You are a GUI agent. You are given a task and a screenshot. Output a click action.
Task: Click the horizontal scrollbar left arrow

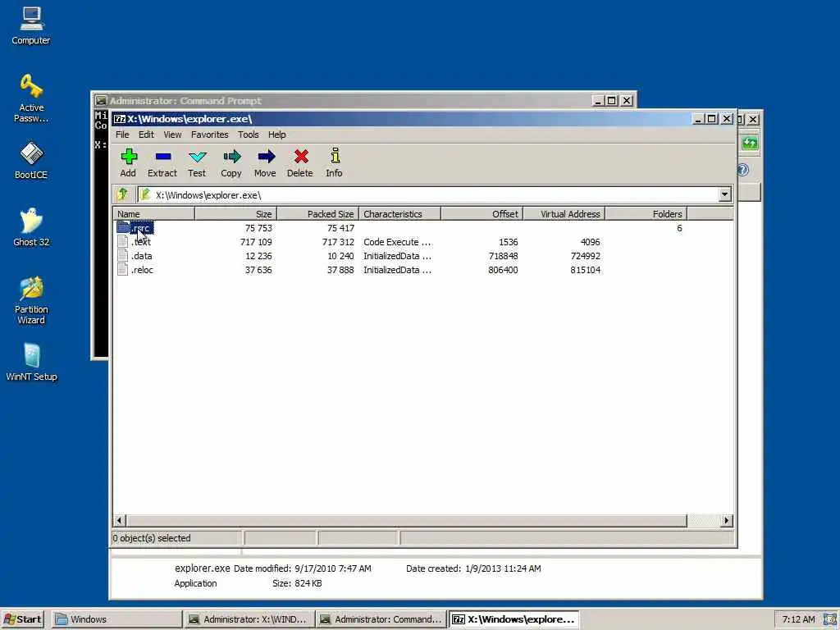120,520
